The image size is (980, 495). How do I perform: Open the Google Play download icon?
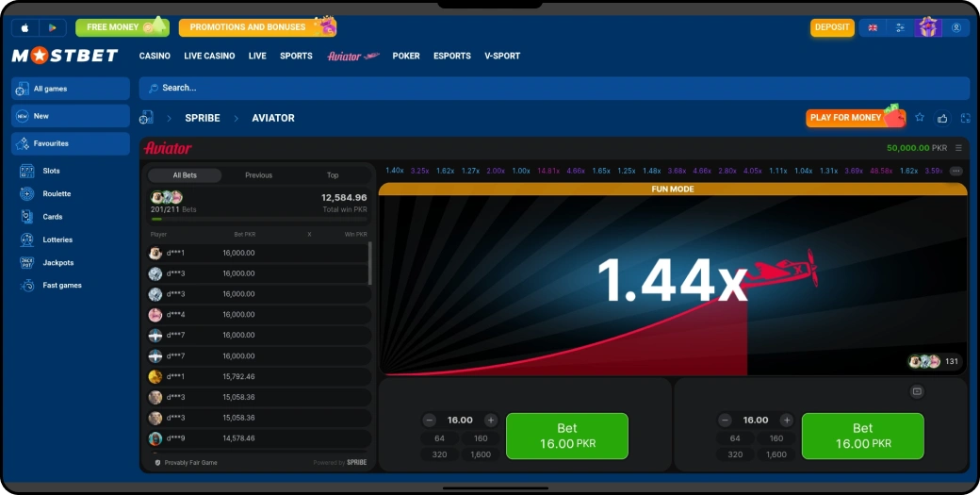point(53,28)
